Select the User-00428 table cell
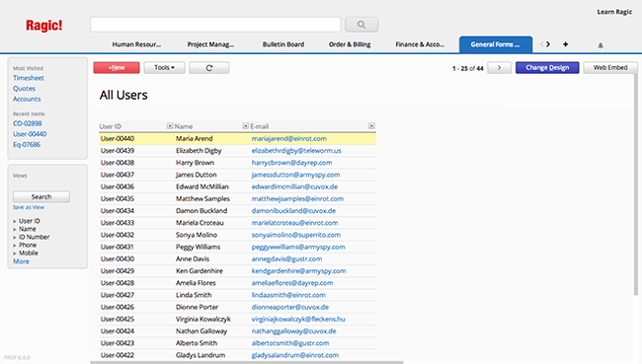Viewport: 642px width, 364px height. (118, 283)
